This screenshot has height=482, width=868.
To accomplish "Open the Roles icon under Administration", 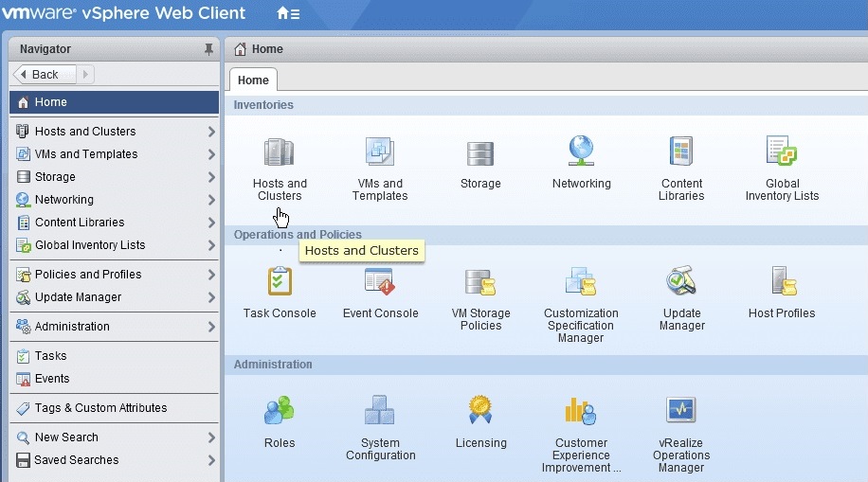I will coord(280,411).
